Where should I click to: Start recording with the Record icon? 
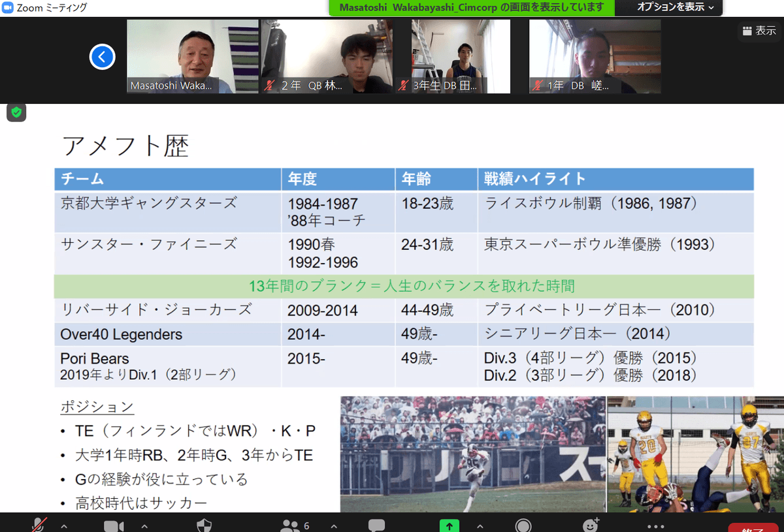523,525
